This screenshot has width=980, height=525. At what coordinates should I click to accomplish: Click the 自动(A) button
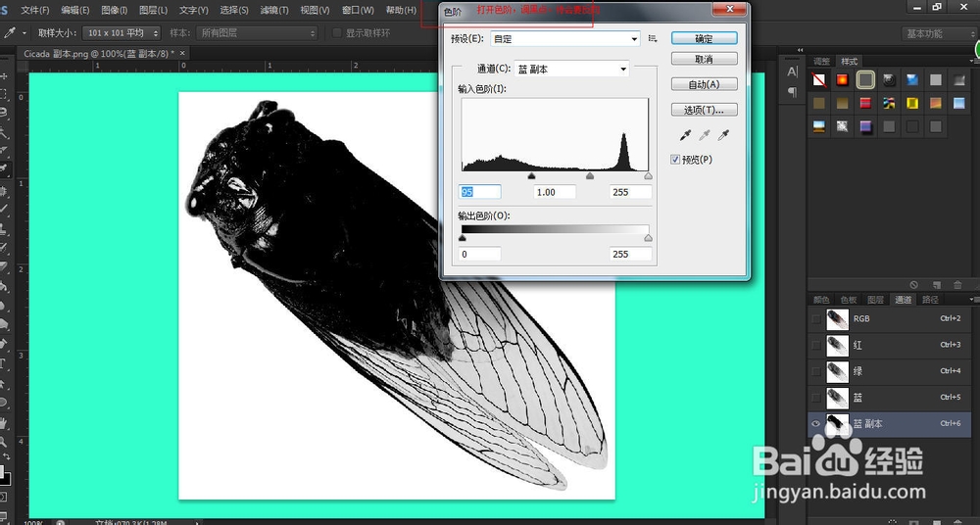coord(705,84)
